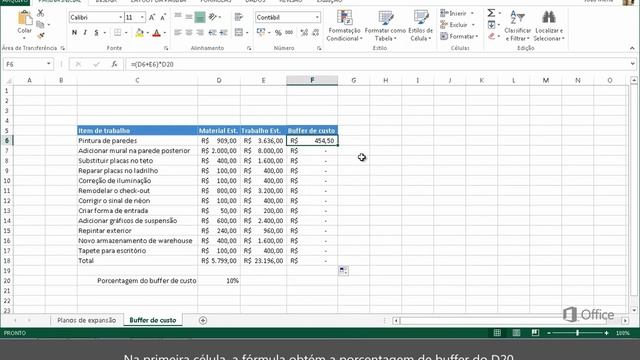The width and height of the screenshot is (640, 360).
Task: Open Fonte group dialog launcher
Action: (x=166, y=48)
